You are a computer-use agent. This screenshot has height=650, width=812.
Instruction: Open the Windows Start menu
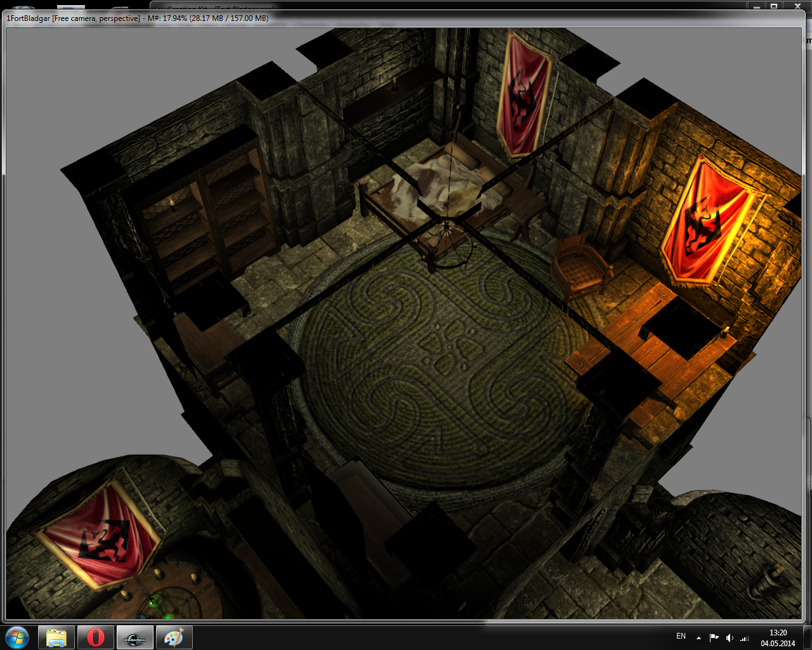pos(17,637)
